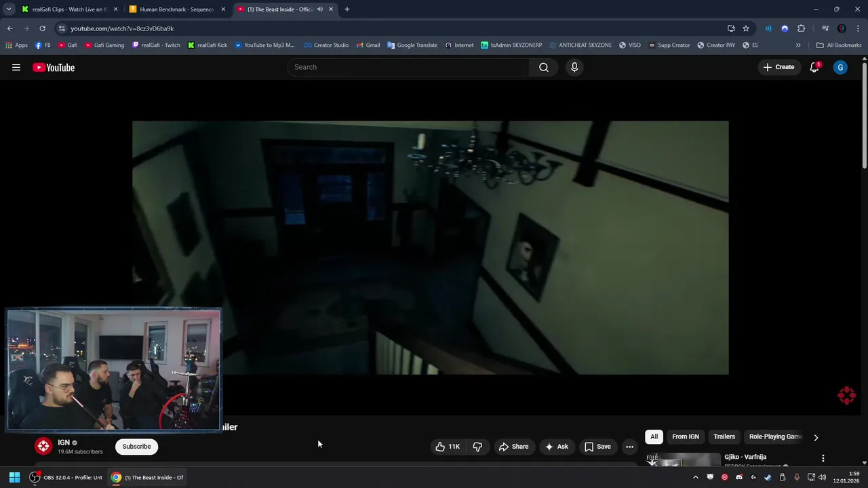The height and width of the screenshot is (488, 868).
Task: Open the tab search dropdown arrow
Action: [x=9, y=9]
